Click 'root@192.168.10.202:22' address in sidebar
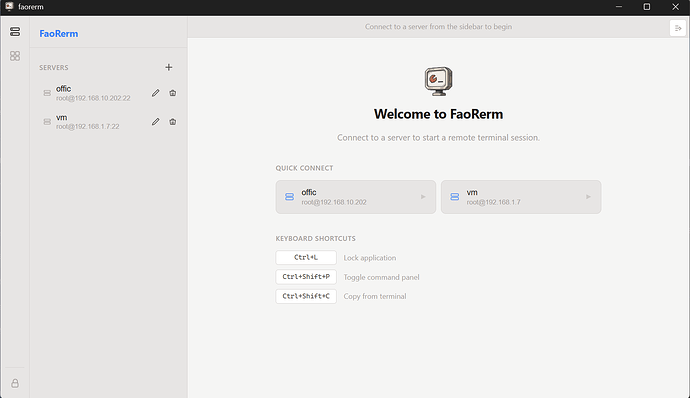690x398 pixels. [x=93, y=98]
